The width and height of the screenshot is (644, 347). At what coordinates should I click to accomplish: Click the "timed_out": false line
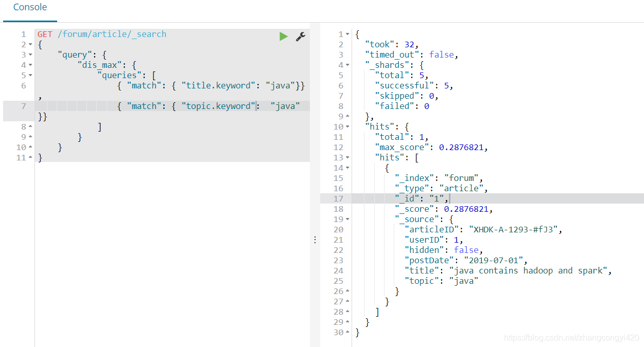[411, 54]
